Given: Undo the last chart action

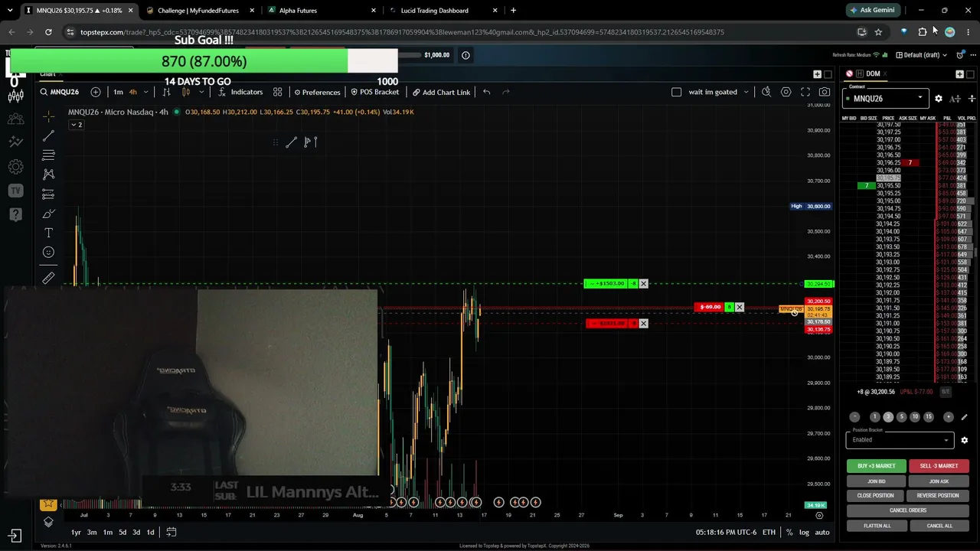Looking at the screenshot, I should pyautogui.click(x=486, y=92).
